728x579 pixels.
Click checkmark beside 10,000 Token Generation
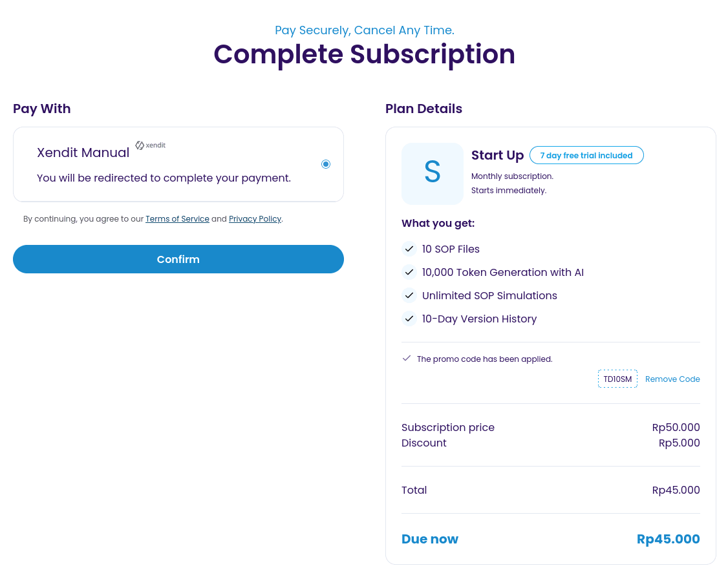(x=409, y=272)
